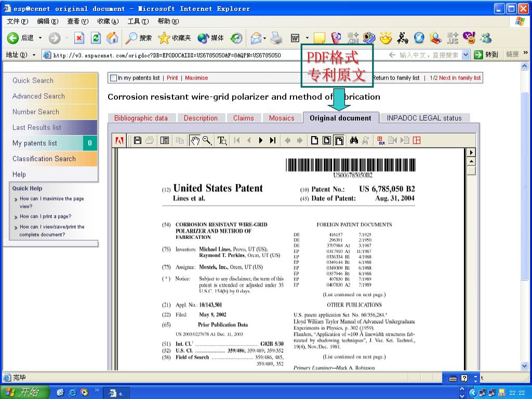
Task: Open INPADOC LEGAL status tab
Action: [424, 118]
